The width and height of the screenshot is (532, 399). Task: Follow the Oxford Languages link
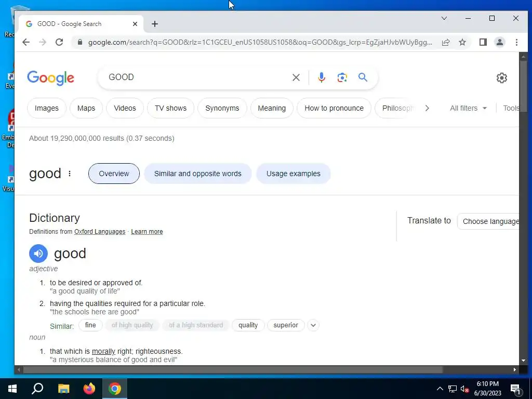[100, 232]
